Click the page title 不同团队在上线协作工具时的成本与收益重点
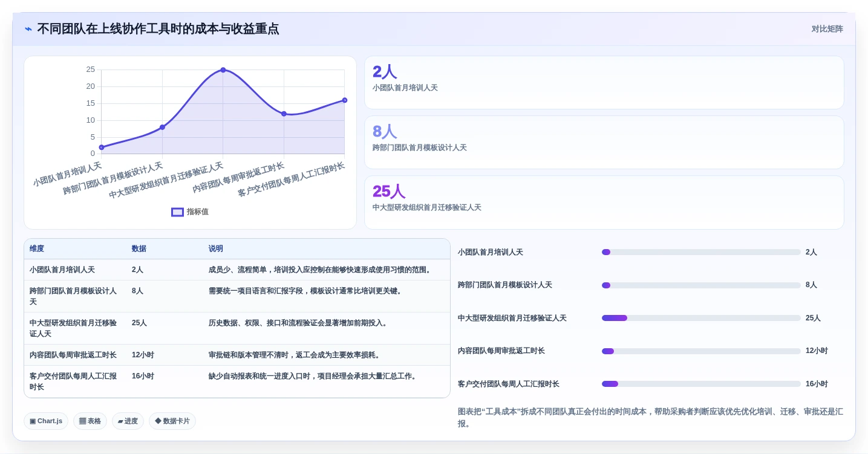Image resolution: width=868 pixels, height=454 pixels. tap(158, 29)
